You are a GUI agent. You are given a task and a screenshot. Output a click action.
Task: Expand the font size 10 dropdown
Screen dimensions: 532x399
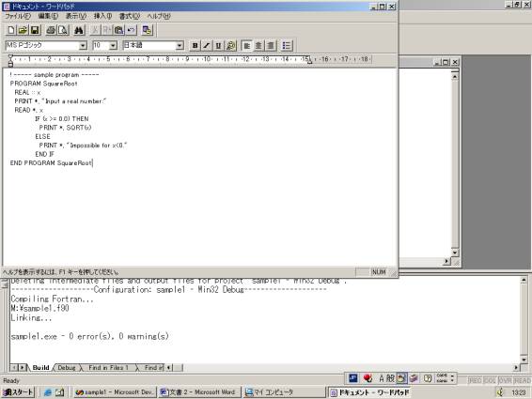click(x=114, y=45)
